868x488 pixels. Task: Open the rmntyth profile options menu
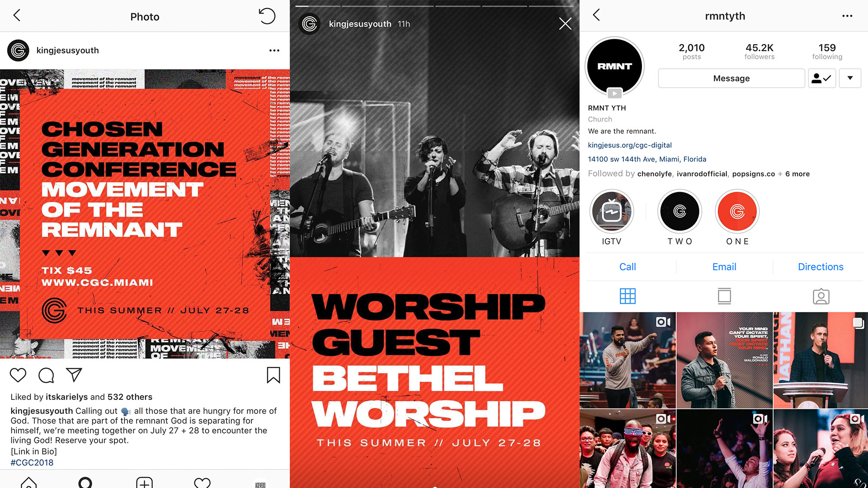tap(847, 16)
